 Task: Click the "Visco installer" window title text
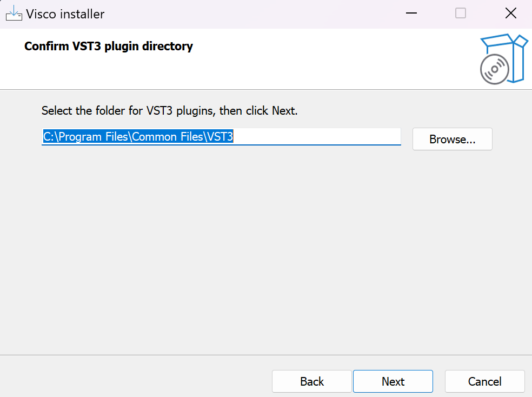(65, 14)
